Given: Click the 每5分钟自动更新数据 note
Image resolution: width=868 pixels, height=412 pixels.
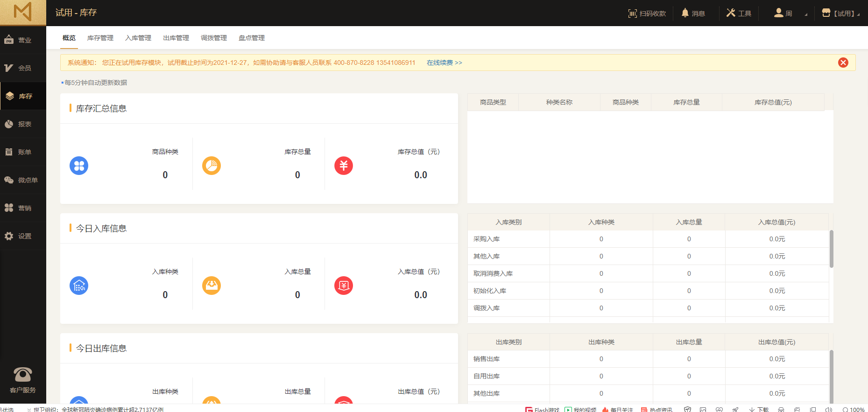Looking at the screenshot, I should coord(96,83).
